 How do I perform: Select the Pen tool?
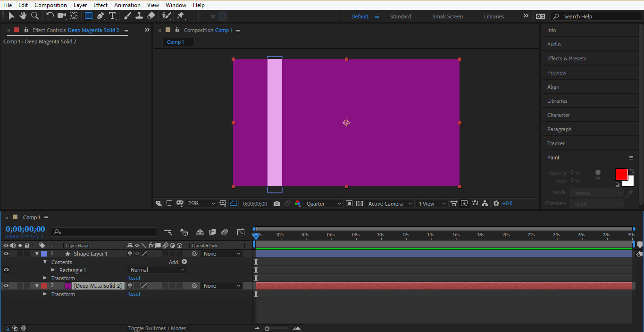[x=100, y=16]
